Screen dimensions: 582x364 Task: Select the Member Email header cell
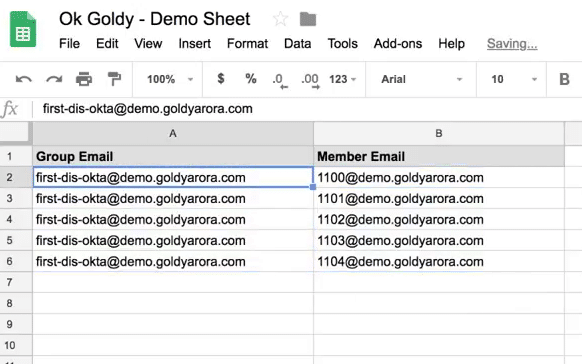pos(439,156)
